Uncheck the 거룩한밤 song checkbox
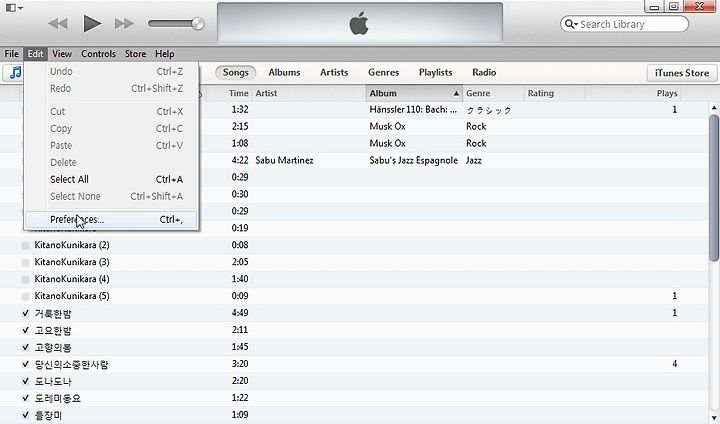720x424 pixels. tap(25, 313)
